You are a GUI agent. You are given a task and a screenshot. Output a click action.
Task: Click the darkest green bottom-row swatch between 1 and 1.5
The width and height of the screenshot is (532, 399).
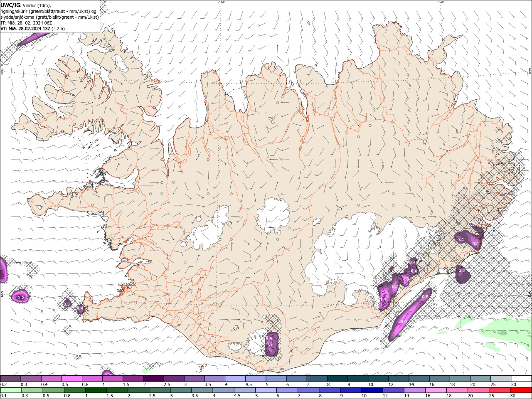(96, 390)
